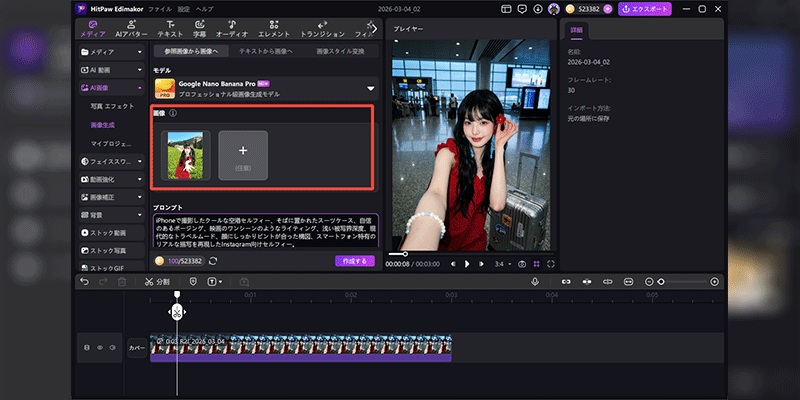Toggle track visibility eye icon
Screen dimensions: 800x400
[x=99, y=348]
